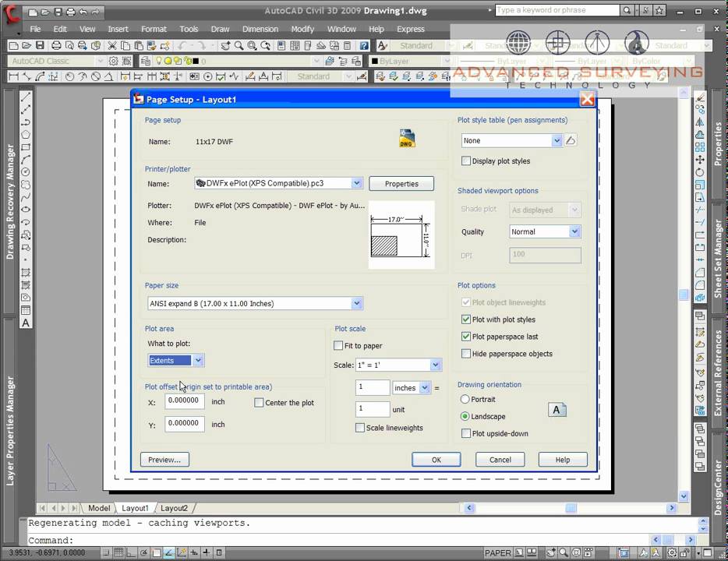Click the PAPER status bar button
This screenshot has height=561, width=728.
(x=498, y=552)
